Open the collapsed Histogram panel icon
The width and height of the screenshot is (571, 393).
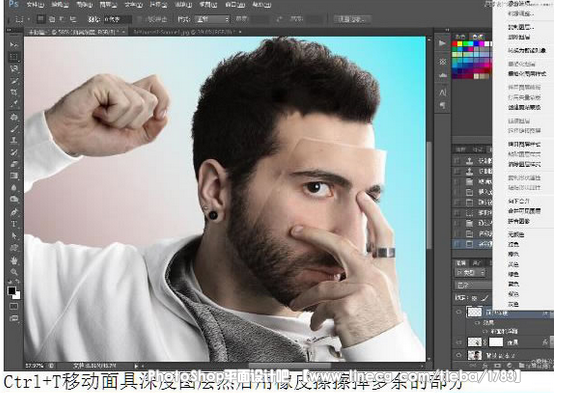[442, 75]
